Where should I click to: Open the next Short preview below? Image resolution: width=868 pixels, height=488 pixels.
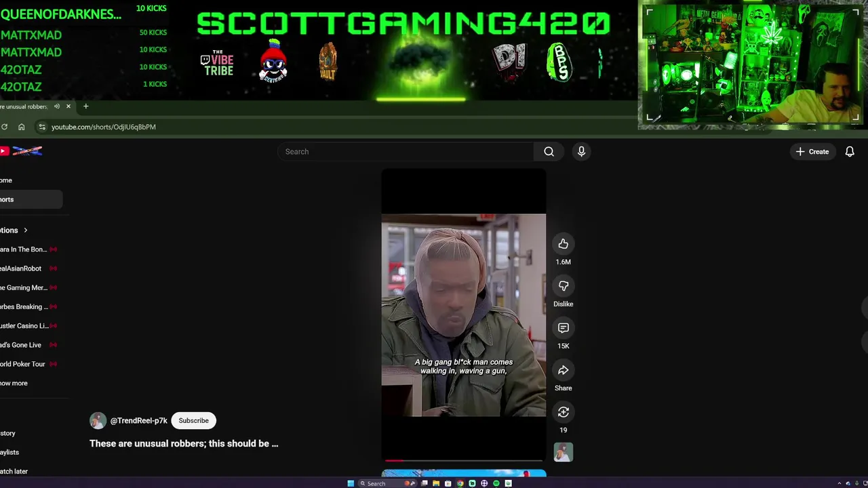pos(463,473)
